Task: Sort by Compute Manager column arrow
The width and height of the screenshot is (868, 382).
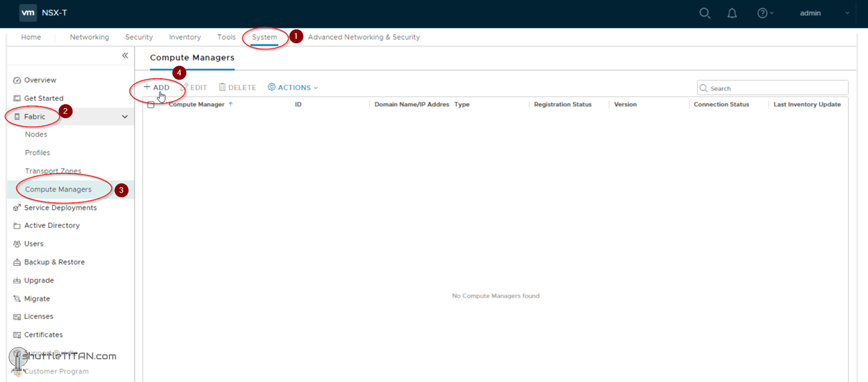Action: tap(231, 104)
